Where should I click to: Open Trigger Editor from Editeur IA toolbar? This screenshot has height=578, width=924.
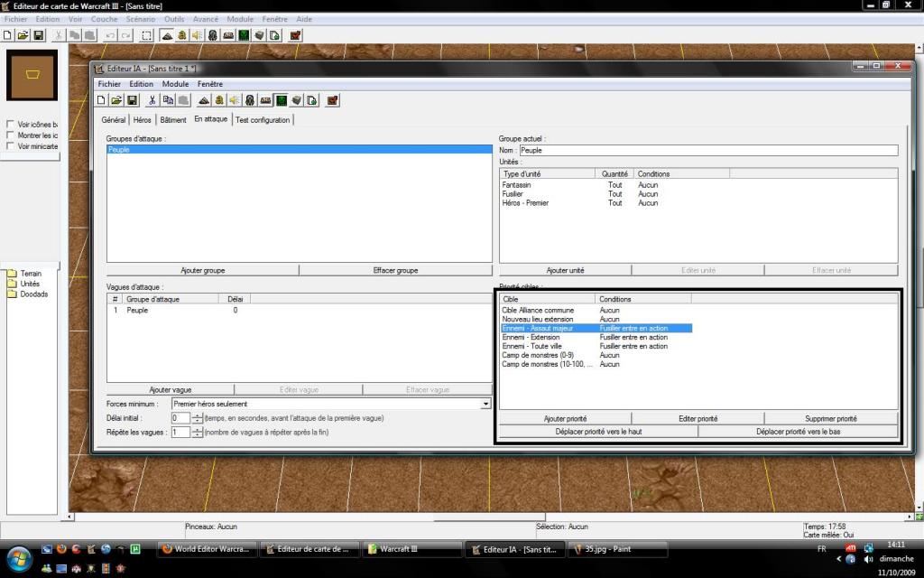tap(219, 100)
